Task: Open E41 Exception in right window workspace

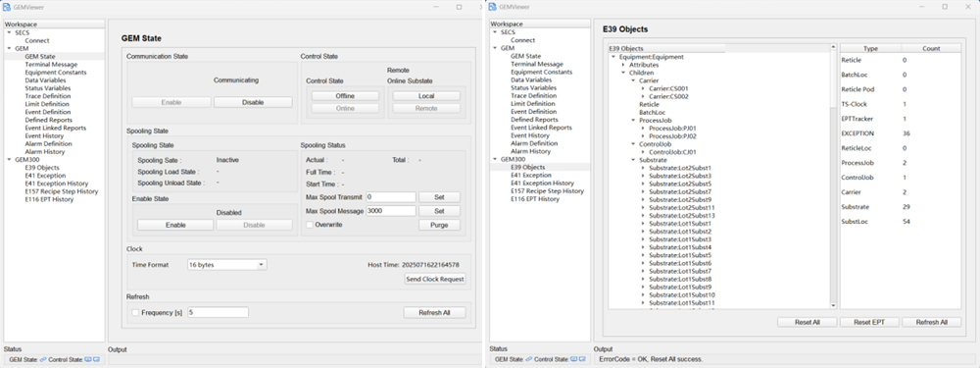Action: [x=531, y=176]
